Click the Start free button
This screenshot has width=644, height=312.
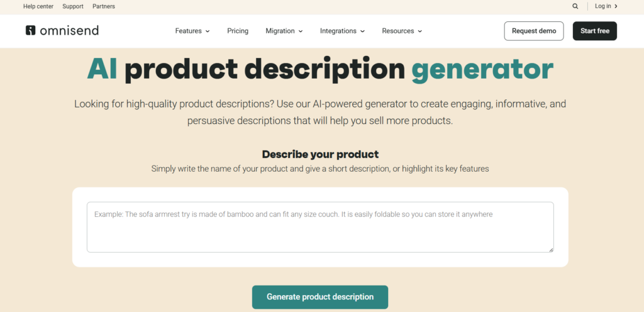pyautogui.click(x=595, y=31)
